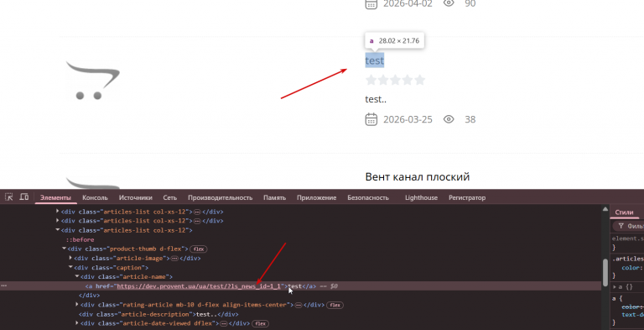Click the 'test..' description text on page
This screenshot has height=330, width=644.
point(376,99)
